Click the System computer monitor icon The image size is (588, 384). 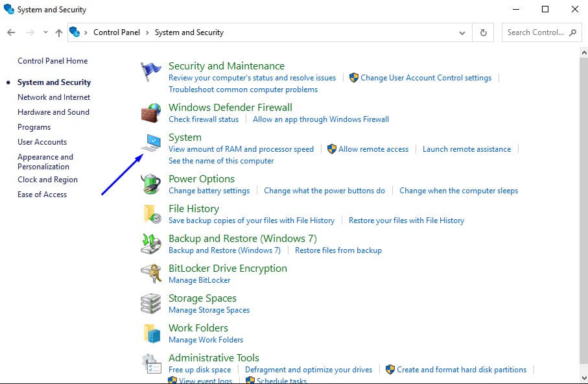152,143
